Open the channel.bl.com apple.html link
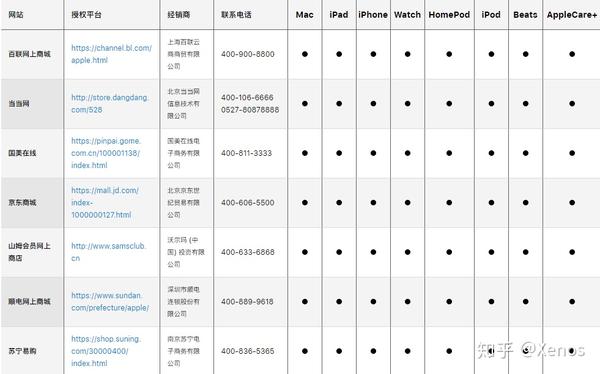This screenshot has height=374, width=600. pos(111,54)
